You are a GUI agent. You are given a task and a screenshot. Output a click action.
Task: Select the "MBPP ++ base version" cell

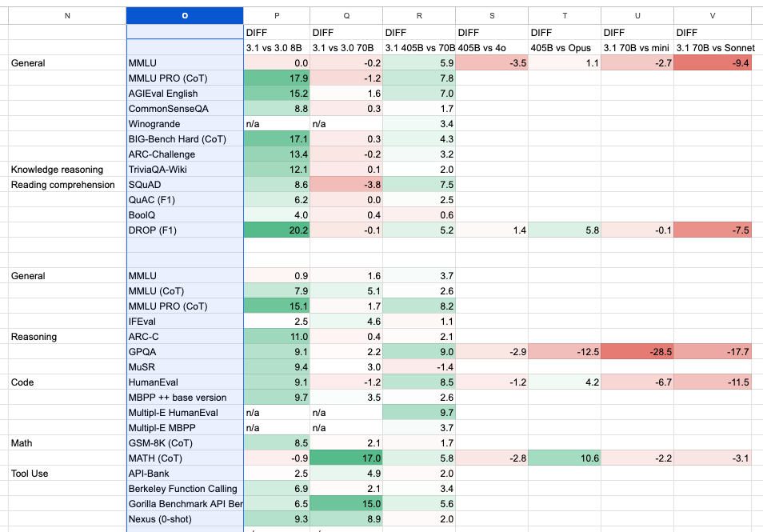[185, 398]
